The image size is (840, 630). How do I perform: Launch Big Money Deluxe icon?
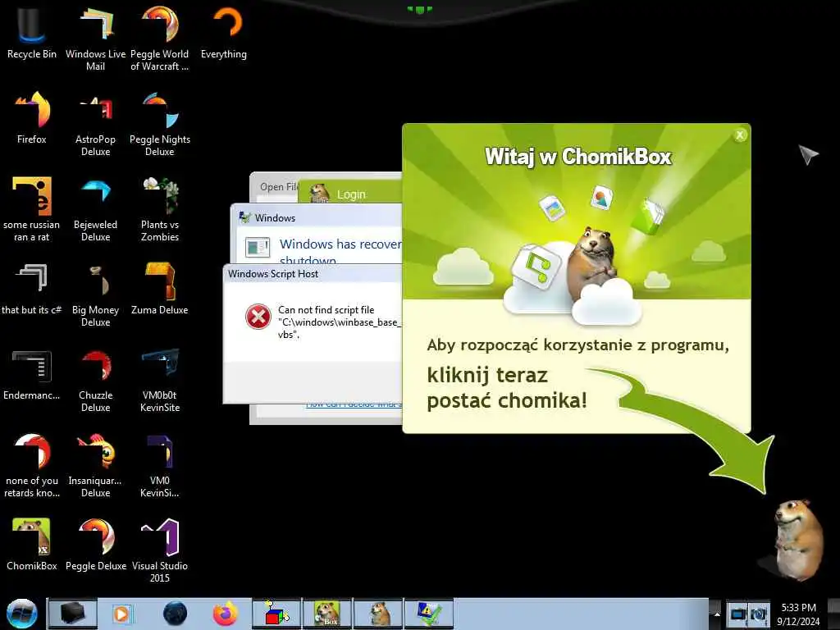(x=95, y=294)
